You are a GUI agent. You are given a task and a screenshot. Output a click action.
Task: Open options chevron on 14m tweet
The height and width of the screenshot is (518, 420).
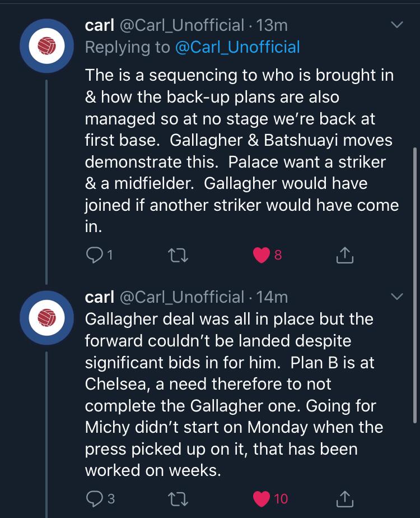[x=396, y=297]
